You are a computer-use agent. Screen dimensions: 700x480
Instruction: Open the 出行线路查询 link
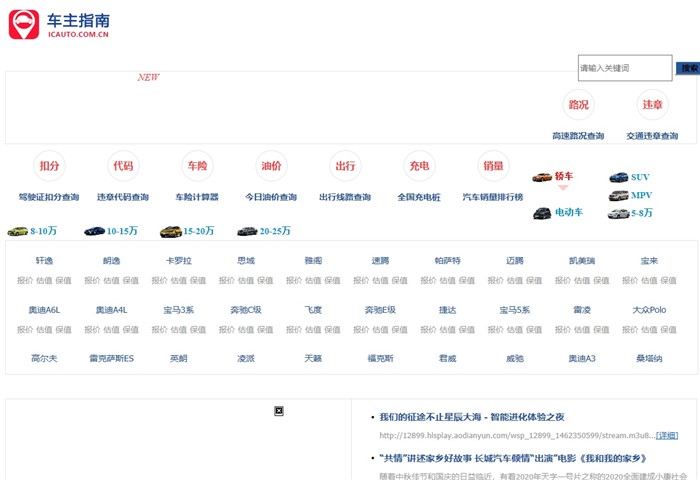click(x=345, y=197)
